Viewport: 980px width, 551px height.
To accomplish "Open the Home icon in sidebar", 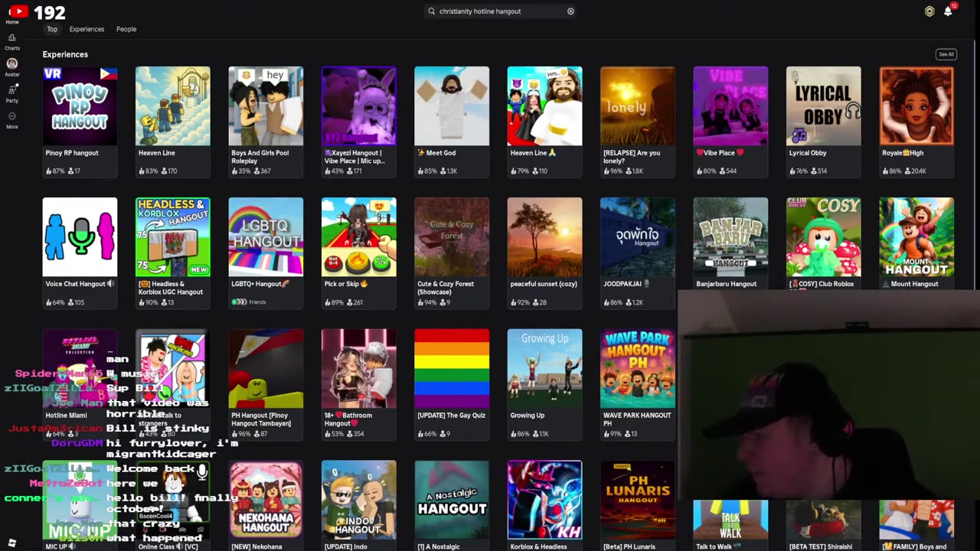I will pos(12,15).
